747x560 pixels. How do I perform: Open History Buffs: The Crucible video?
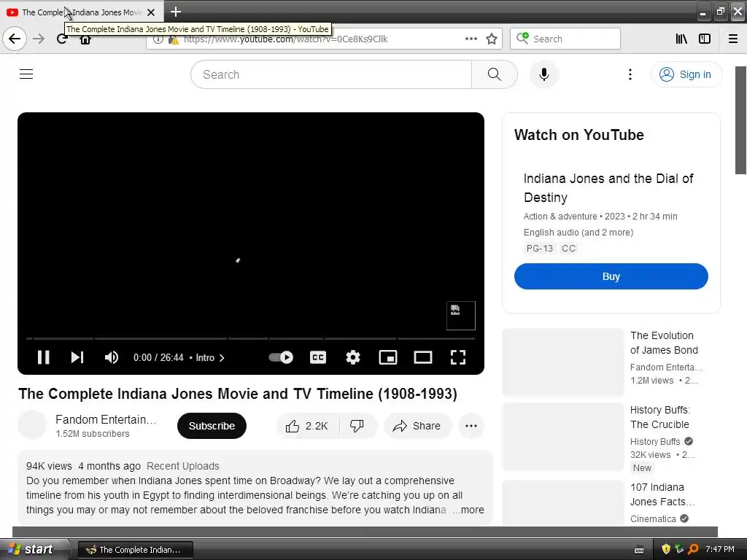click(660, 417)
